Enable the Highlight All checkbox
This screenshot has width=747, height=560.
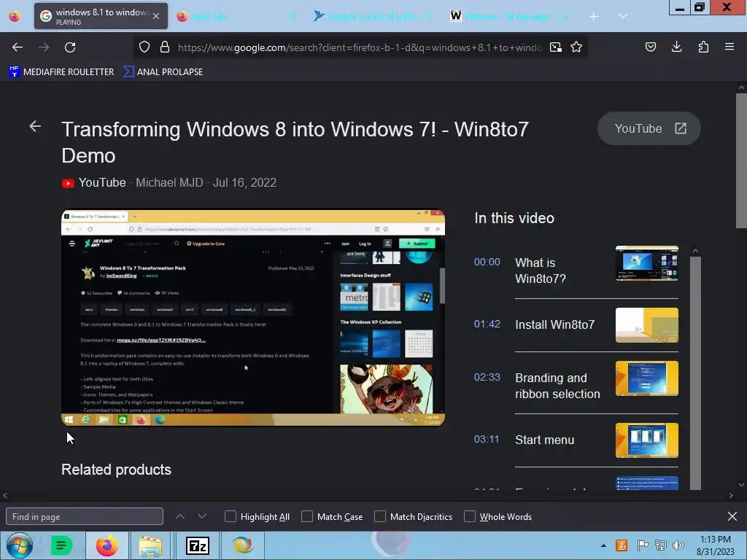(230, 517)
